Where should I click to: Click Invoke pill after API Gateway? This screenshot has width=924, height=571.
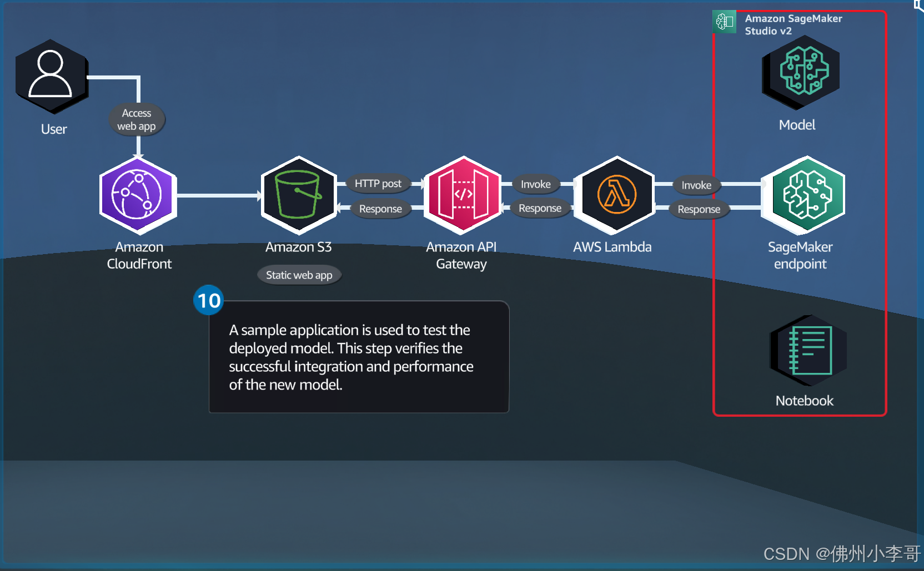point(536,184)
